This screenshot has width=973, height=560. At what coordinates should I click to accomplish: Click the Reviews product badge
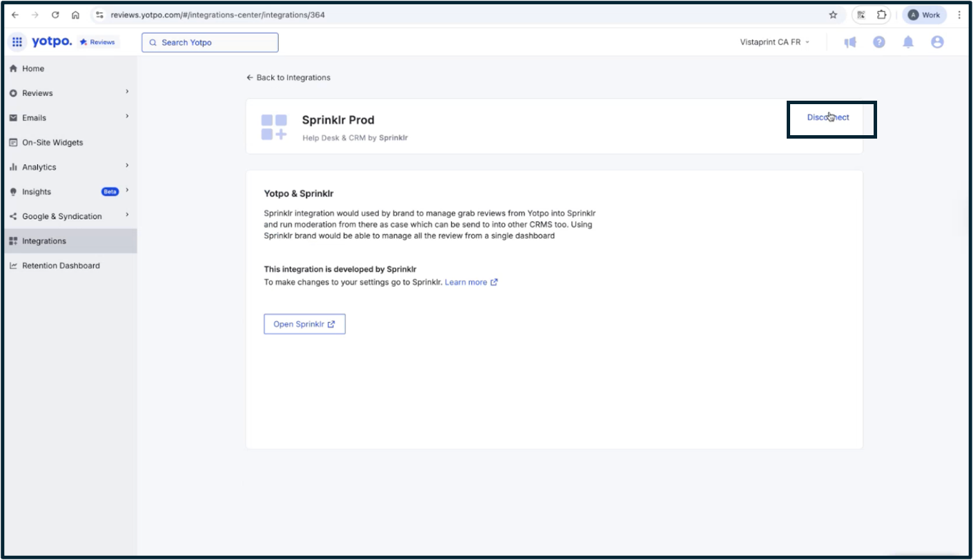coord(97,42)
